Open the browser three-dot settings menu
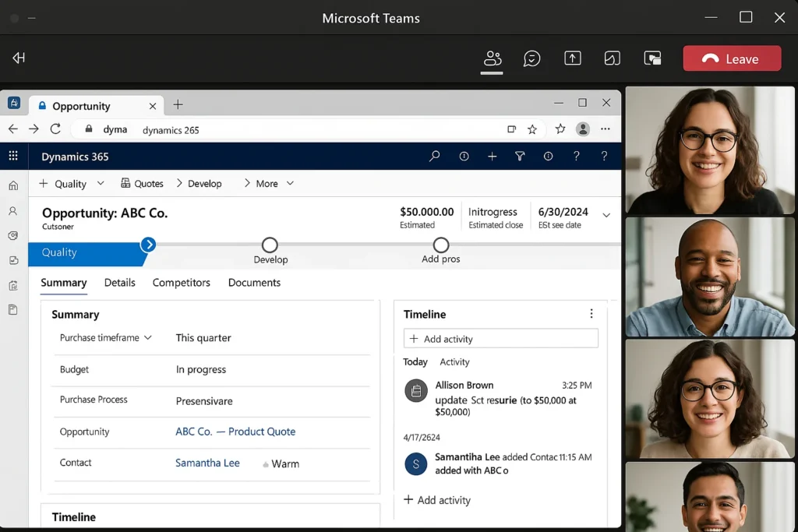Viewport: 798px width, 532px height. tap(605, 129)
